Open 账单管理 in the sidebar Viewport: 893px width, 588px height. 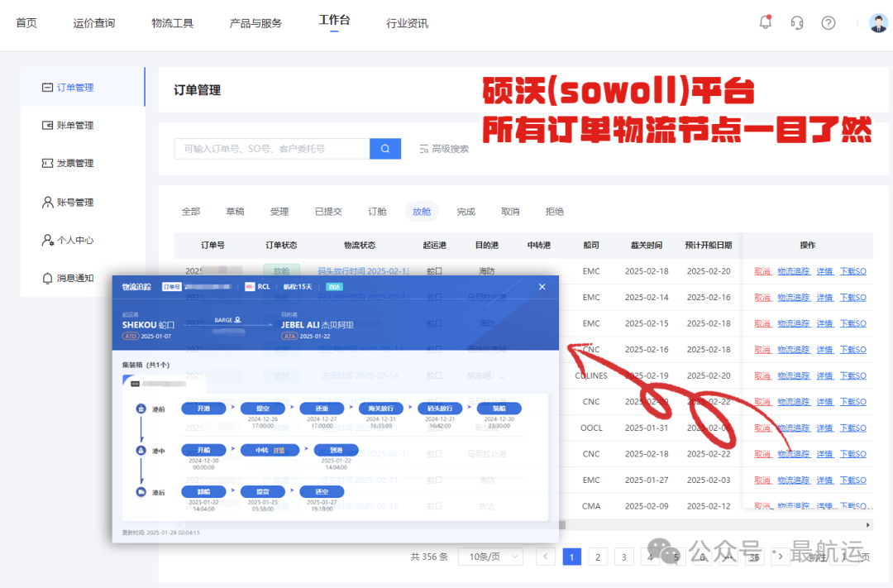point(68,126)
